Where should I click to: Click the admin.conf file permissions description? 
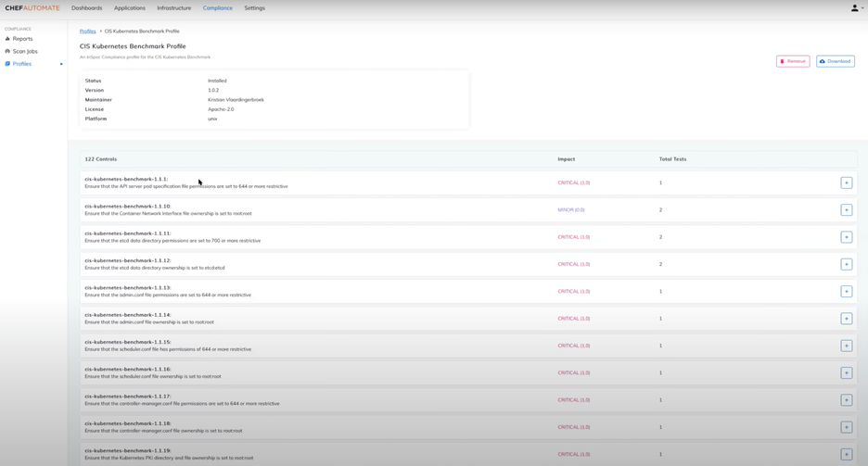(x=168, y=296)
